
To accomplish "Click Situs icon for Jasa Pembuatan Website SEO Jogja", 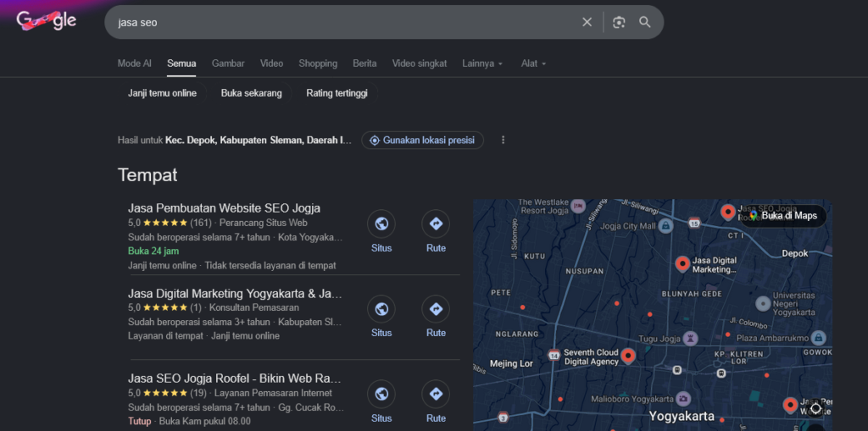I will pyautogui.click(x=381, y=224).
